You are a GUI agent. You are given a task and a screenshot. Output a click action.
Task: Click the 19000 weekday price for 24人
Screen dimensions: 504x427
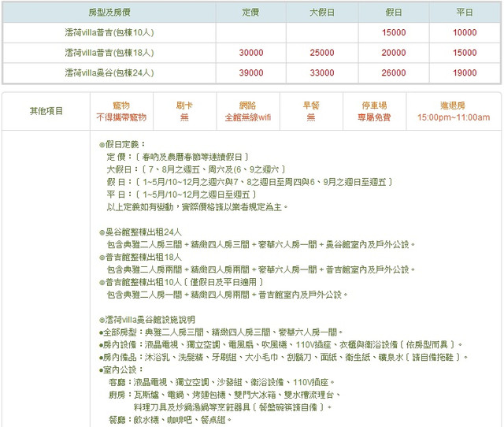click(x=465, y=72)
